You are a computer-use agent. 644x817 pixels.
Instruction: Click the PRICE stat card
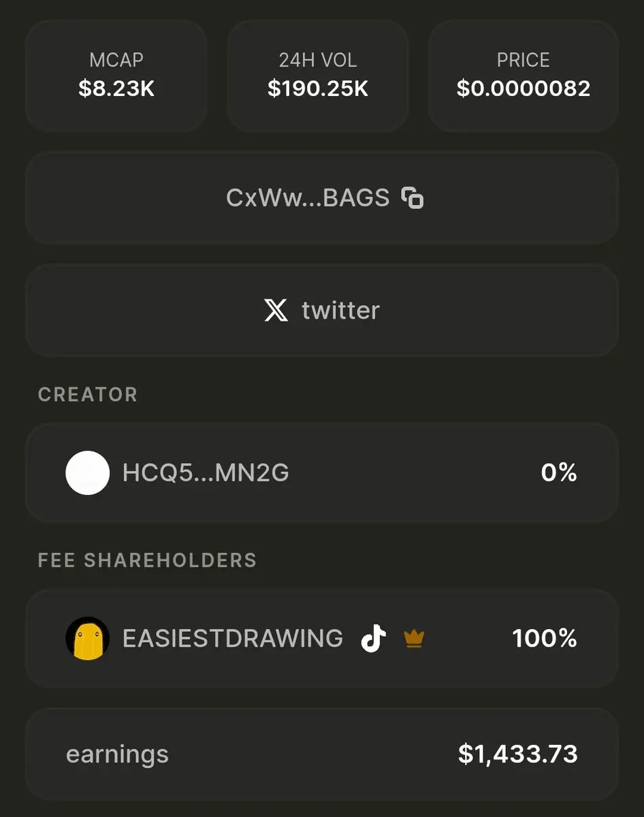[524, 75]
